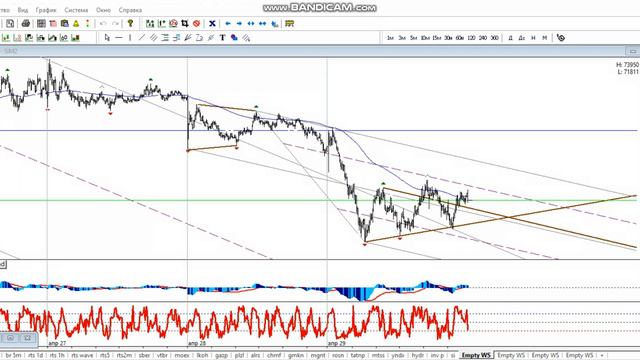
Task: Open the Вид menu
Action: 23,10
